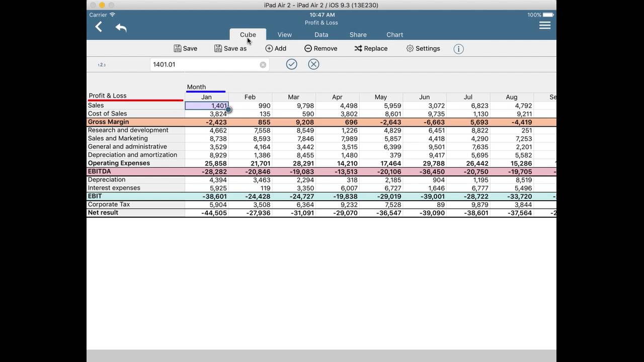The width and height of the screenshot is (644, 362).
Task: Switch to the View tab
Action: tap(285, 35)
